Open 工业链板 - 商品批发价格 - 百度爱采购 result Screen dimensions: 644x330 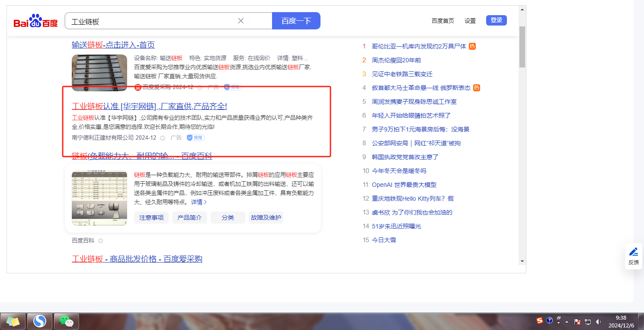coord(137,259)
